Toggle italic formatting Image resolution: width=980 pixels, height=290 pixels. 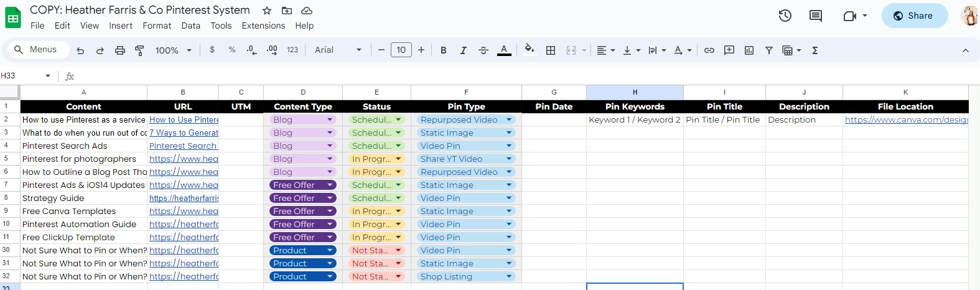(464, 50)
